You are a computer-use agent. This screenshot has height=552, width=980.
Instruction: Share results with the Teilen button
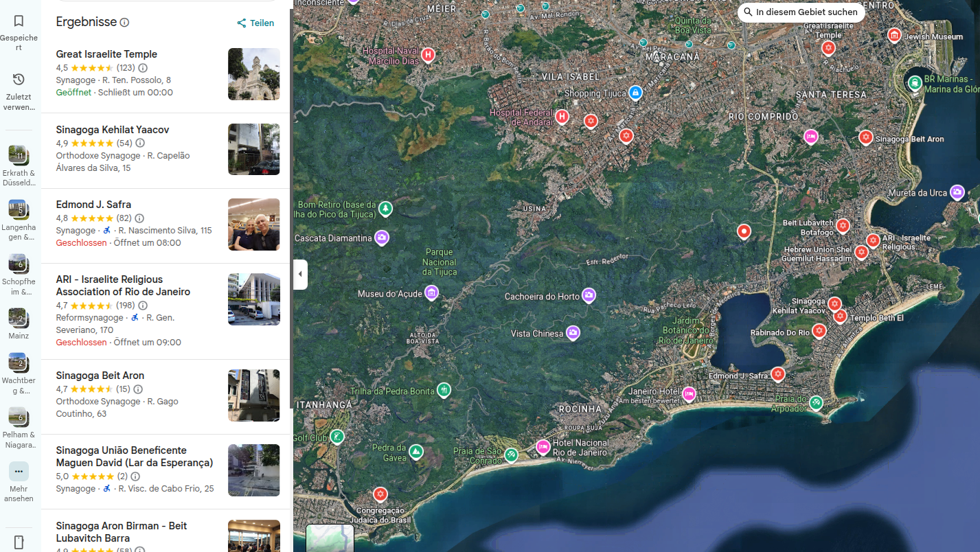(x=255, y=23)
